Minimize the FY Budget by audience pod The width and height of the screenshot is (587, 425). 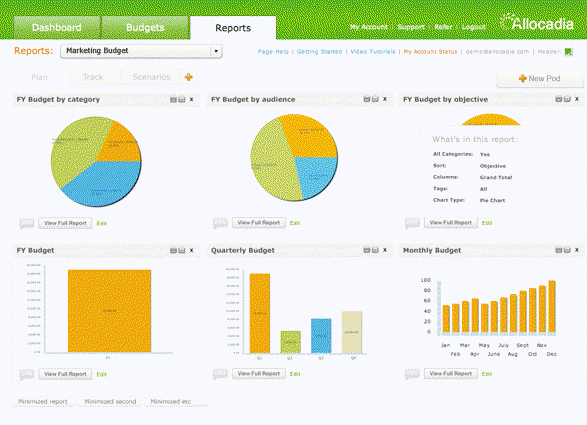point(375,99)
